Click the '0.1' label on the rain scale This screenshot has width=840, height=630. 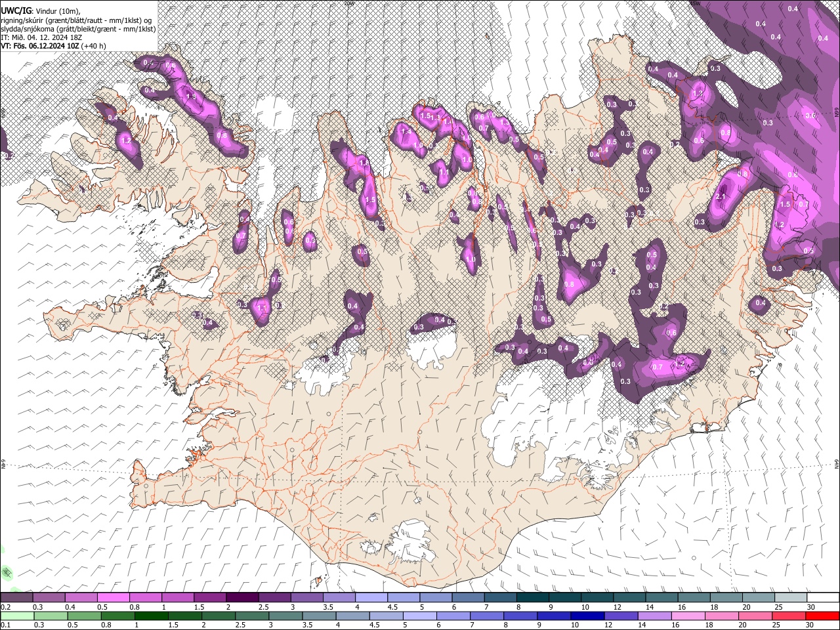(5, 625)
